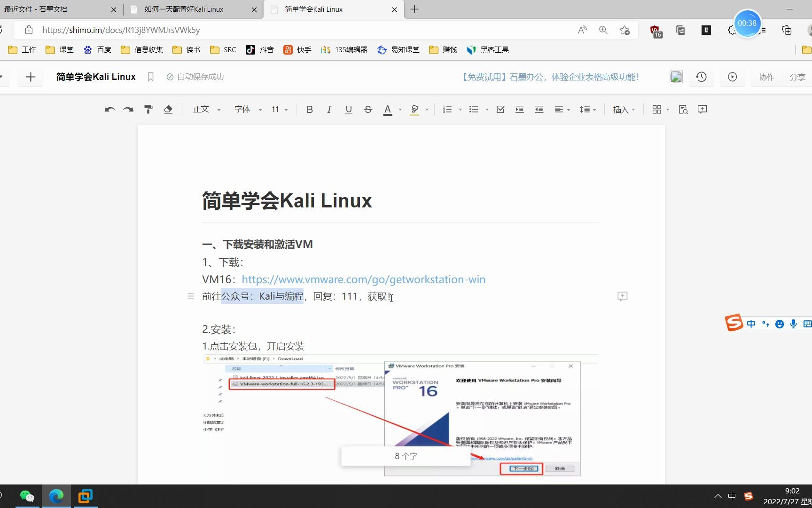Insert numbered list
The height and width of the screenshot is (508, 812).
point(447,110)
